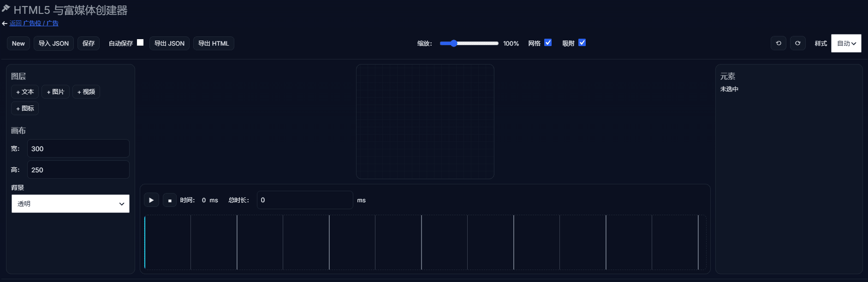The image size is (868, 282).
Task: Click the New button
Action: click(x=18, y=43)
